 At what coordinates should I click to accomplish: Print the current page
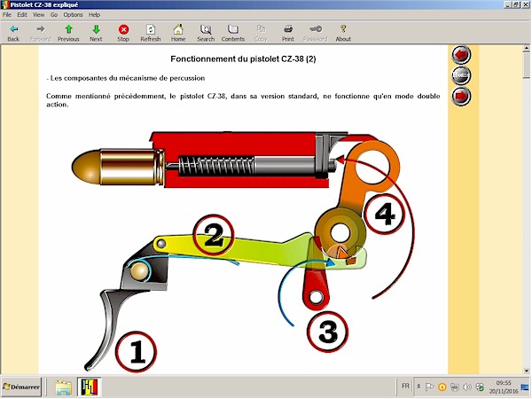287,34
